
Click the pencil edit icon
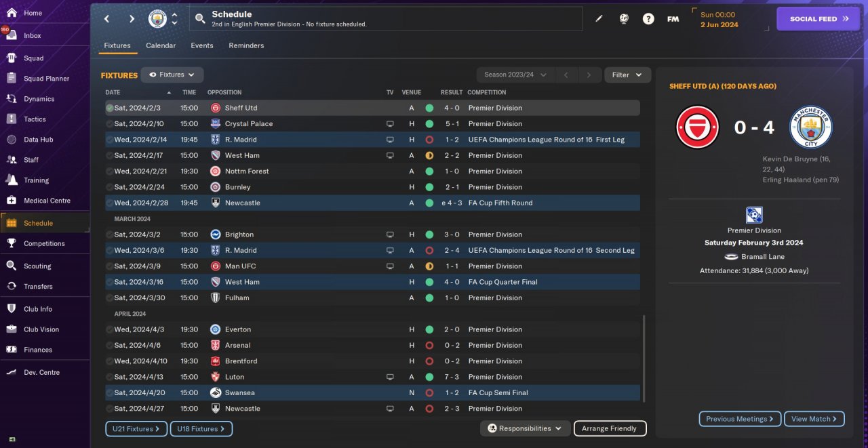599,19
